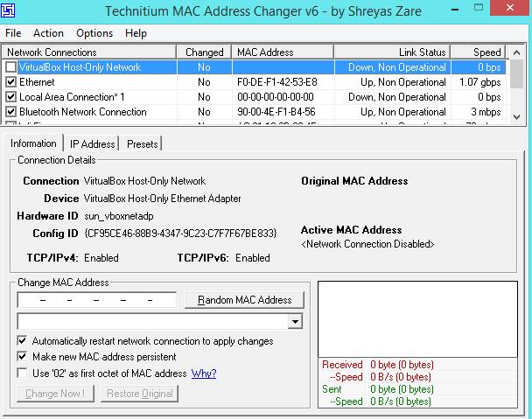This screenshot has width=532, height=419.
Task: Minimize the MAC Address Changer window
Action: [455, 9]
